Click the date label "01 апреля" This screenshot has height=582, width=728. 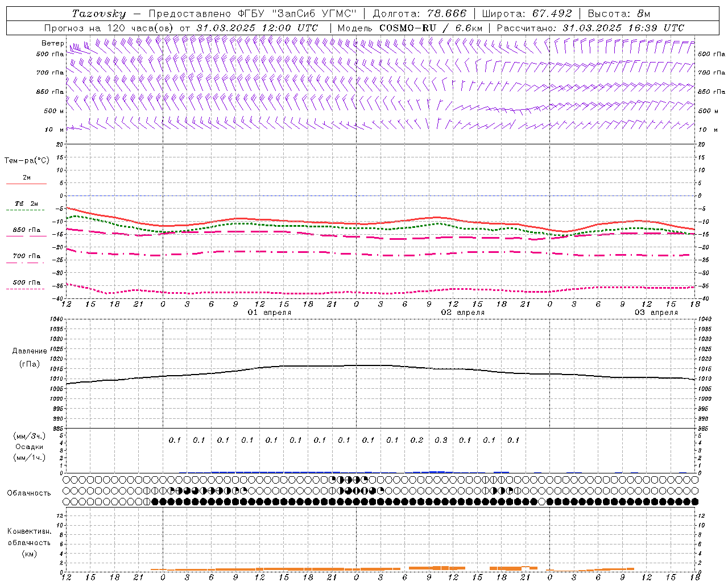click(x=270, y=313)
